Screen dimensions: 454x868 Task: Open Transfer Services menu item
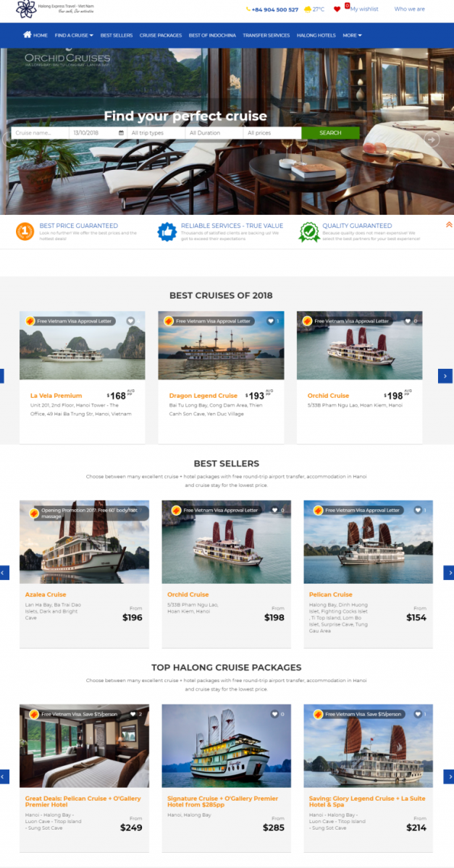coord(266,35)
